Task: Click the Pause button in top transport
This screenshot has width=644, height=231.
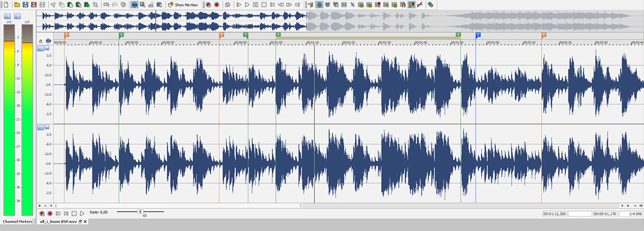Action: [x=255, y=4]
